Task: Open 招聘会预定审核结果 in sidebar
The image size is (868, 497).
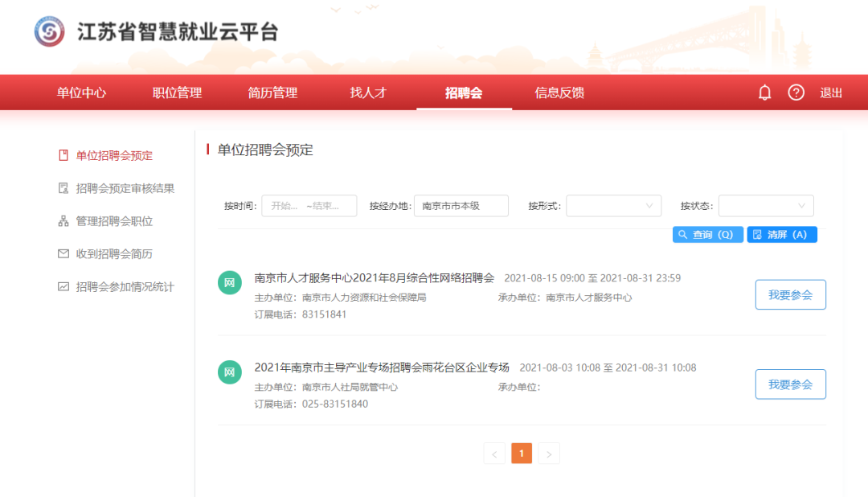Action: tap(125, 188)
